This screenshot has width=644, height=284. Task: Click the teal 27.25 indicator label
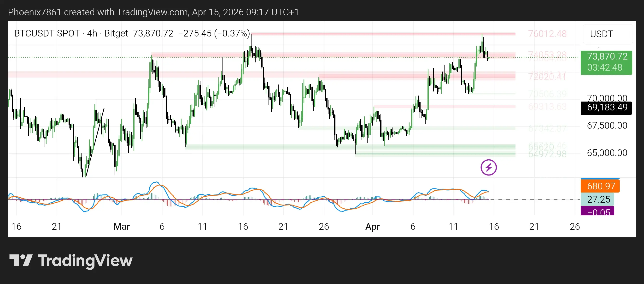598,199
